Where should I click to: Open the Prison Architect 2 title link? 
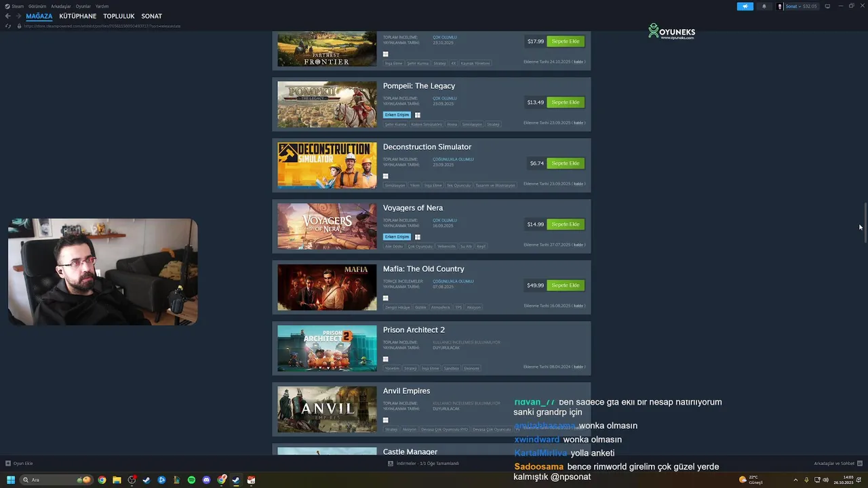point(414,330)
